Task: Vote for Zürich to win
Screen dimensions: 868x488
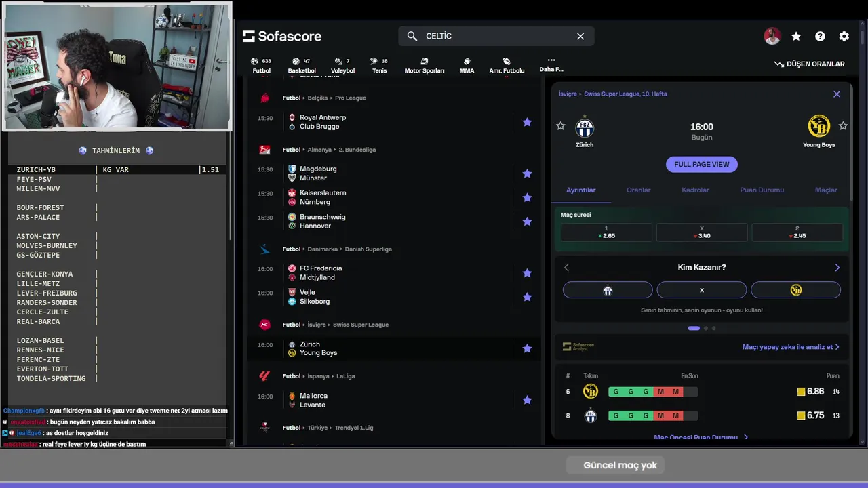Action: point(608,290)
